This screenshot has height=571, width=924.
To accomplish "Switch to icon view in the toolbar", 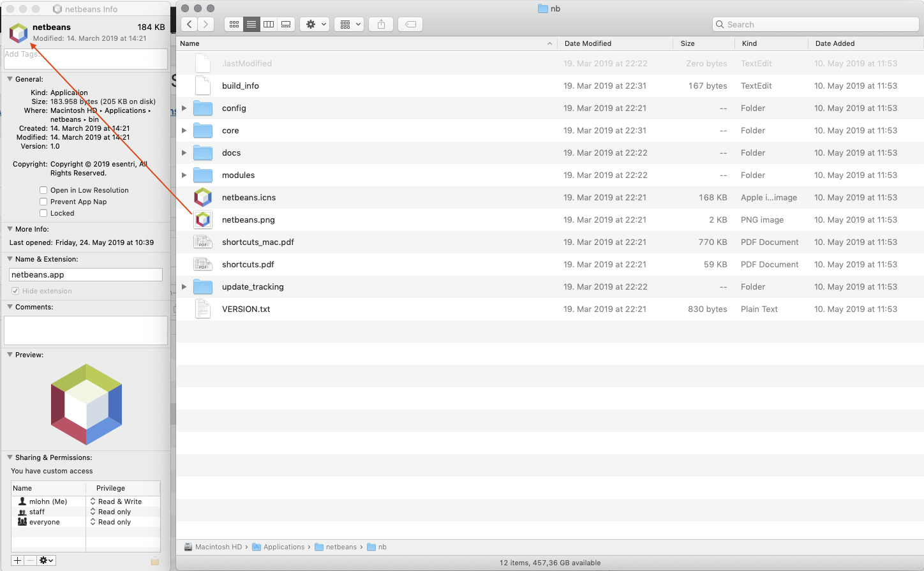I will 234,24.
